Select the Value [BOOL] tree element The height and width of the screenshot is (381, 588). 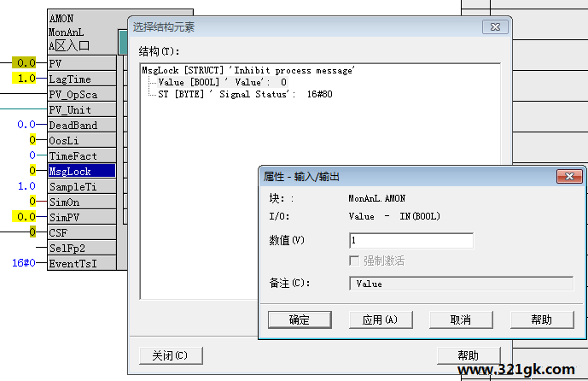click(x=223, y=82)
